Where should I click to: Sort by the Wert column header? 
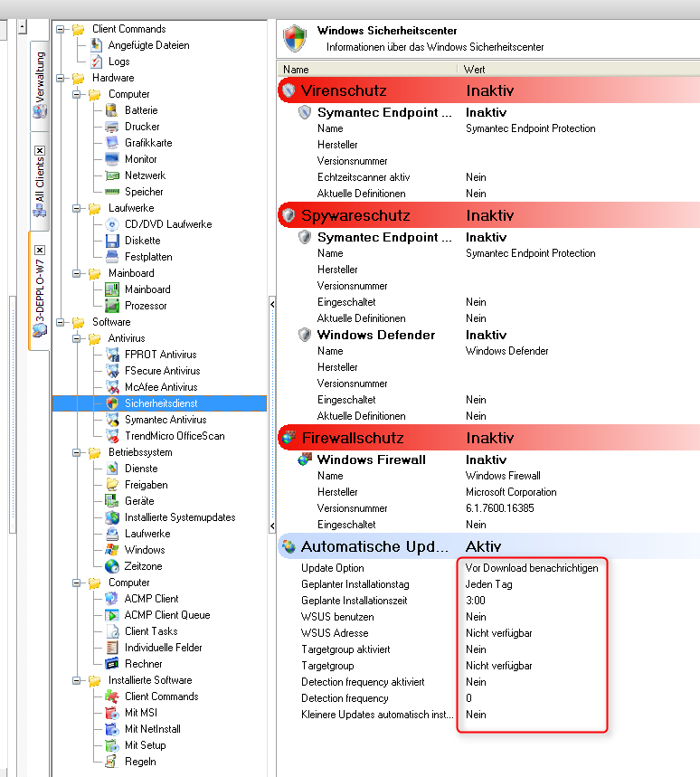point(579,70)
